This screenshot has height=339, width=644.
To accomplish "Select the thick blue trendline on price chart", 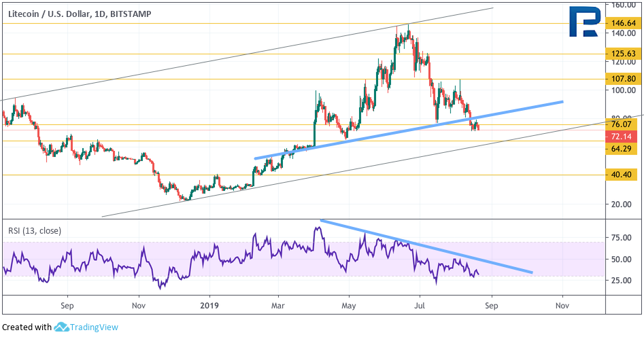I will pos(409,130).
